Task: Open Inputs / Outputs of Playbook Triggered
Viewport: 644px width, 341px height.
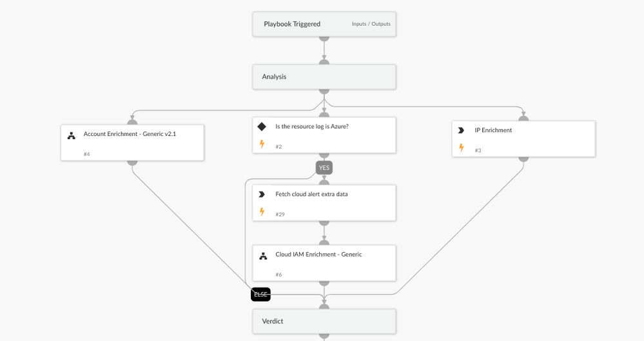Action: (371, 24)
